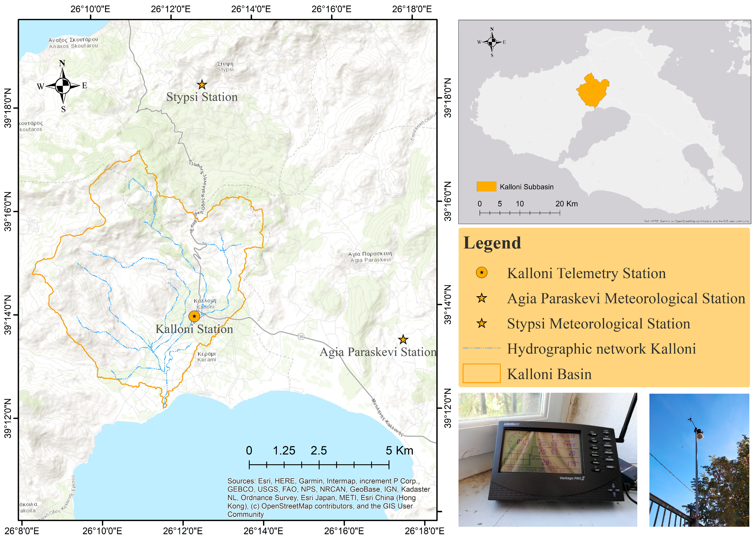The width and height of the screenshot is (756, 540).
Task: Click the Stypsi Meteorological legend star symbol
Action: pos(482,323)
